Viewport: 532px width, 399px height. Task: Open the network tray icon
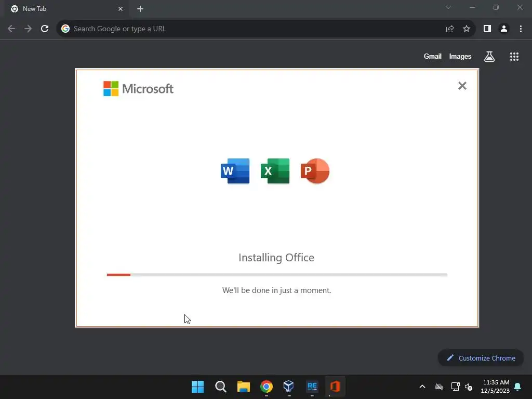pyautogui.click(x=455, y=387)
